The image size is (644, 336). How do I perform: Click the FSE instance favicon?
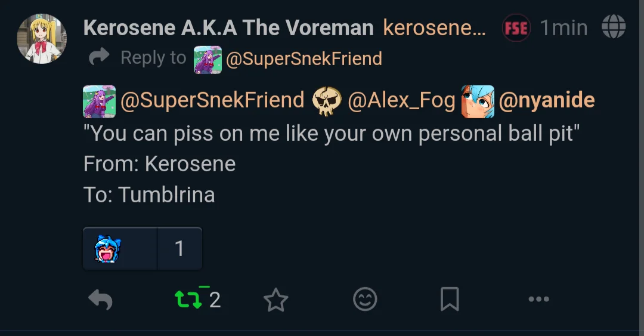tap(516, 27)
